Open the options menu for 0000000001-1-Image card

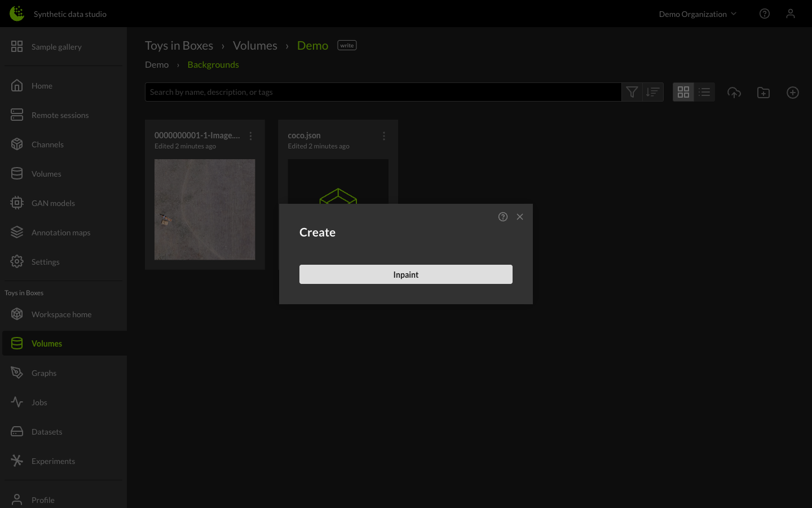(x=251, y=136)
